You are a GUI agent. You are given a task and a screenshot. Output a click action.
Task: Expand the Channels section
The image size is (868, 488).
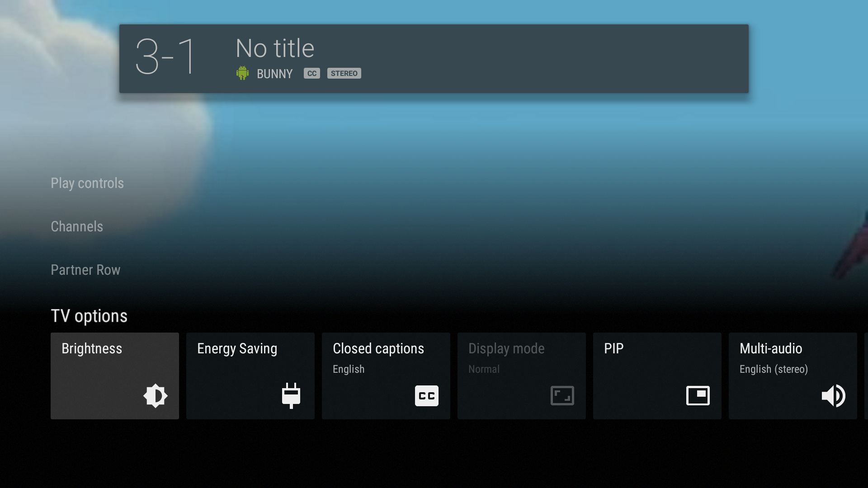tap(77, 226)
